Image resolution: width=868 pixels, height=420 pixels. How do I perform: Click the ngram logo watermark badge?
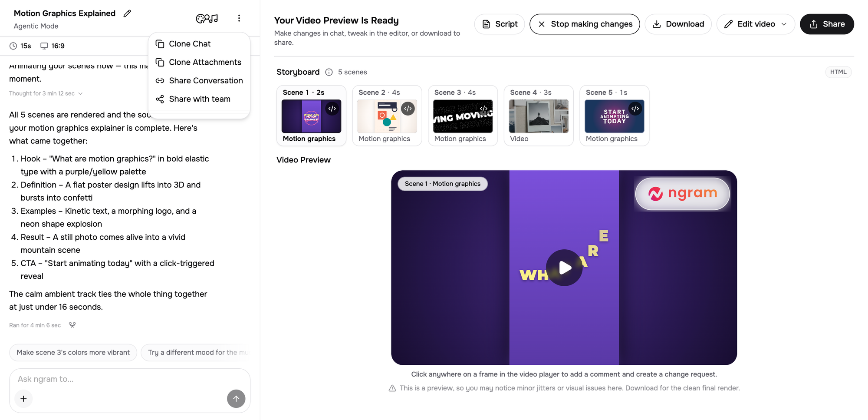pyautogui.click(x=682, y=194)
